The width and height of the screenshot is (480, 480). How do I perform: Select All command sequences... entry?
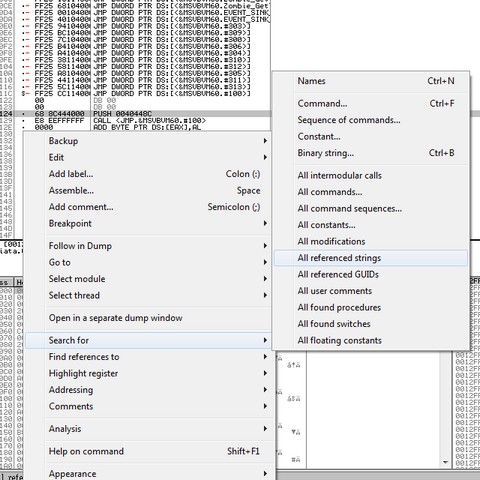371,208
